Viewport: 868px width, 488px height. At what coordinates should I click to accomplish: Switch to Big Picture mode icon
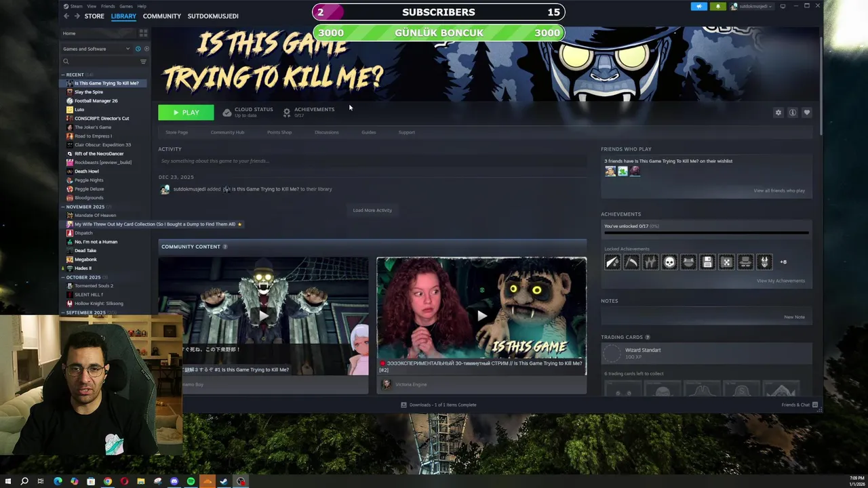[783, 6]
